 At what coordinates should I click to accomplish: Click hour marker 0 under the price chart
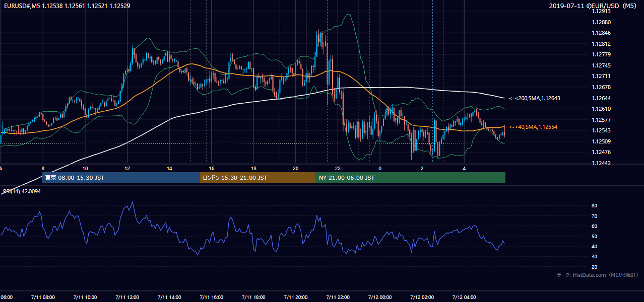click(380, 169)
